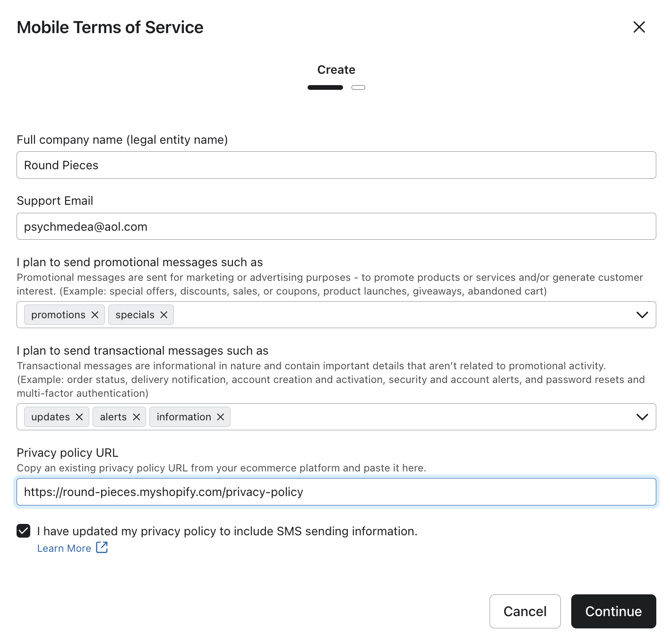Select the Create step label
The image size is (670, 644).
336,69
